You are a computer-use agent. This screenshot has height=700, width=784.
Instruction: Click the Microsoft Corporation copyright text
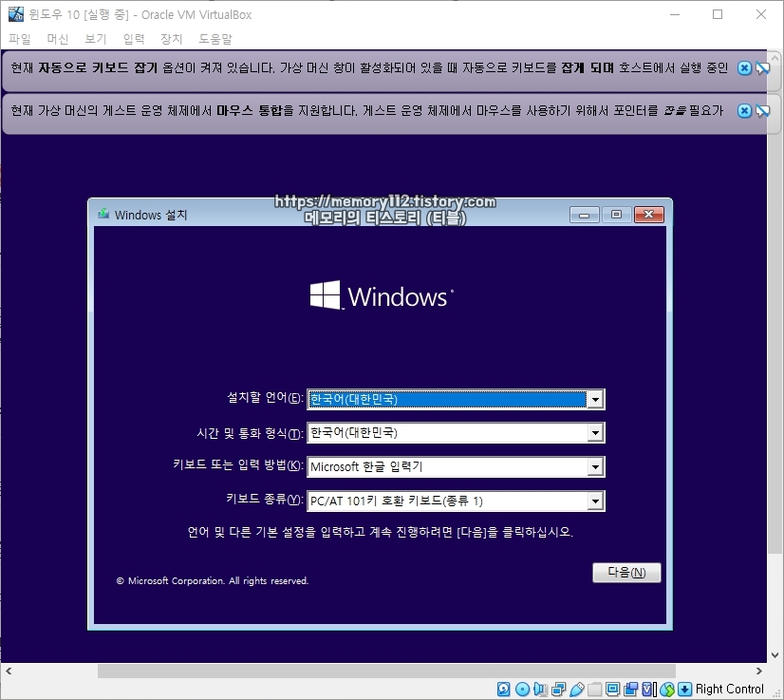point(213,581)
